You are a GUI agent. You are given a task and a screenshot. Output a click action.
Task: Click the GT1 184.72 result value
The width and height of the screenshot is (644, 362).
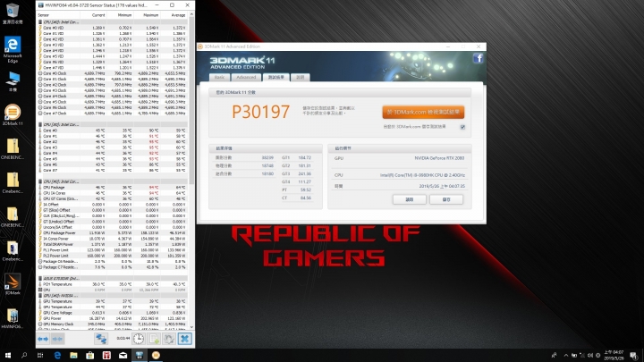[x=304, y=157]
